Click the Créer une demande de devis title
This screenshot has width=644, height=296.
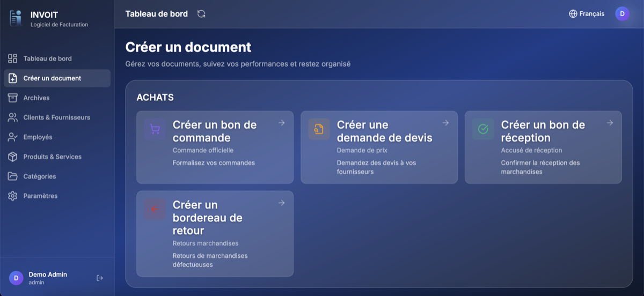point(385,131)
